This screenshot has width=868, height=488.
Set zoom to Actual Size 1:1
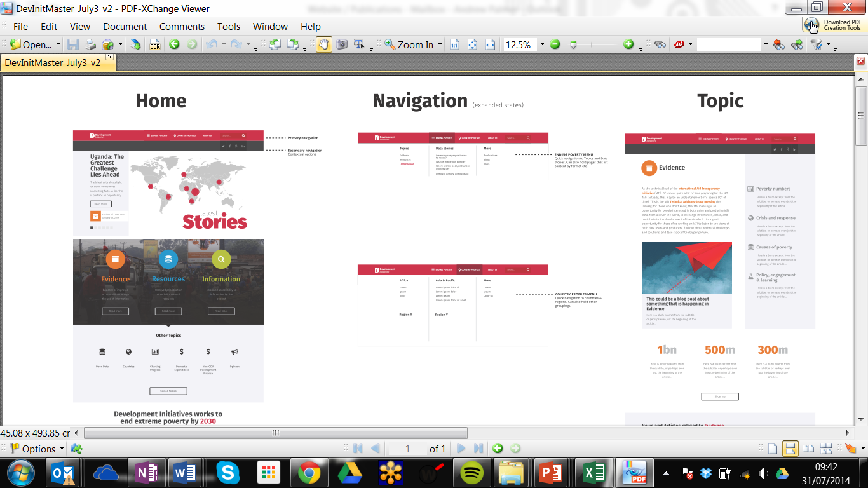point(454,44)
